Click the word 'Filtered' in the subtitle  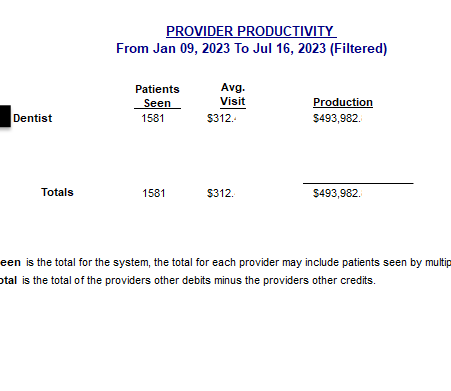pos(358,49)
